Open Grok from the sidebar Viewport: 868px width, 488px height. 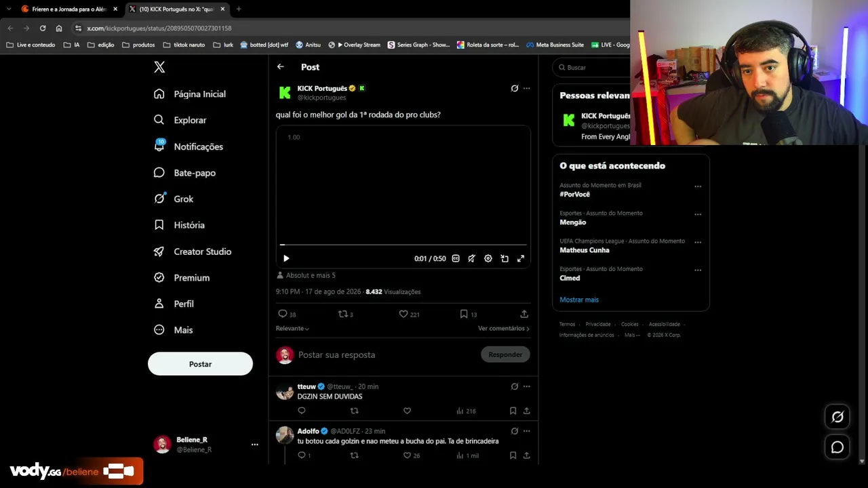pyautogui.click(x=174, y=199)
